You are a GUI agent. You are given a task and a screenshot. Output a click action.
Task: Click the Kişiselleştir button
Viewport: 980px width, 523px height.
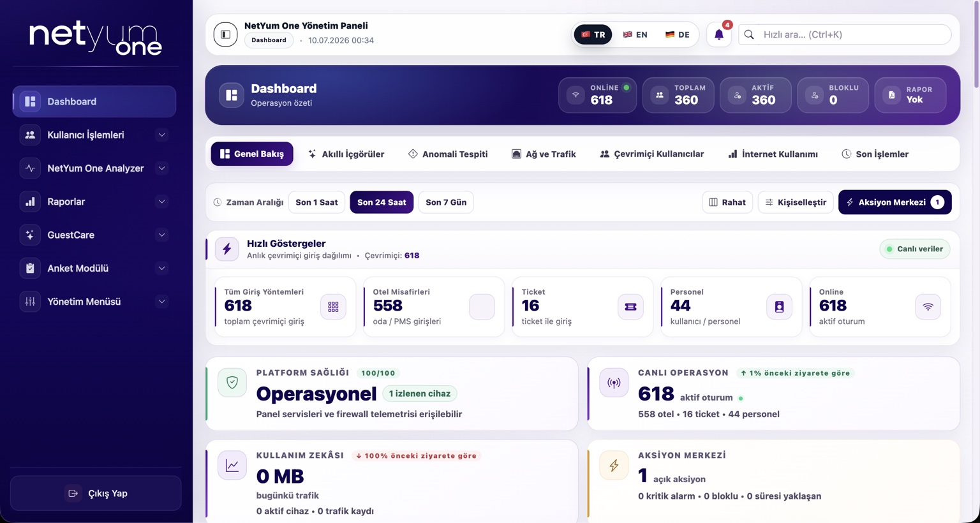click(x=796, y=202)
